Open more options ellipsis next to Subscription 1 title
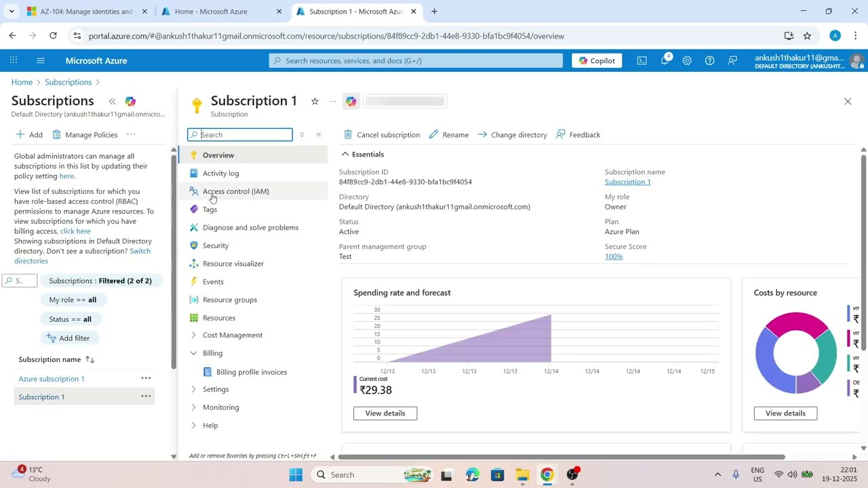Screen dimensions: 868x488 click(333, 101)
